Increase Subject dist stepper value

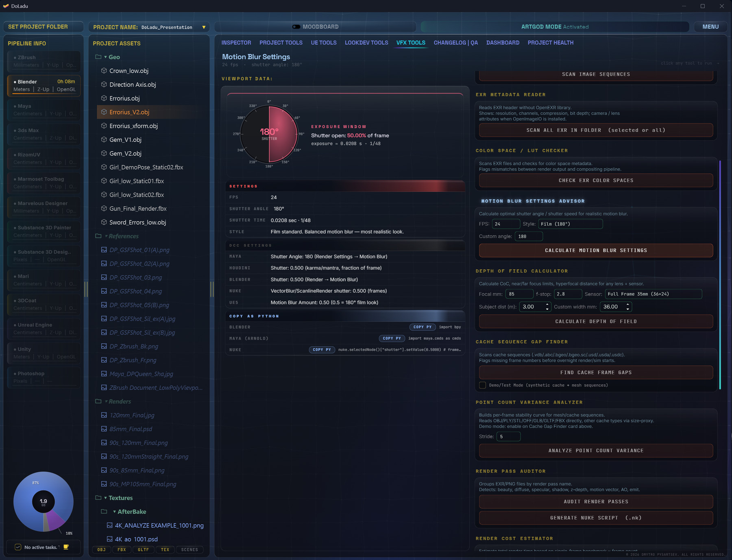point(547,304)
